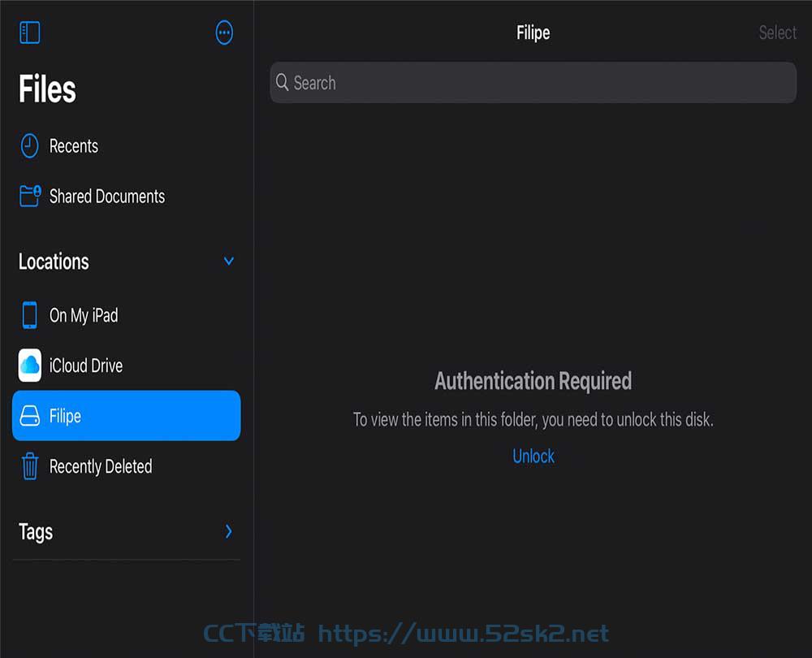Select On My iPad location
The image size is (812, 658).
coord(126,315)
